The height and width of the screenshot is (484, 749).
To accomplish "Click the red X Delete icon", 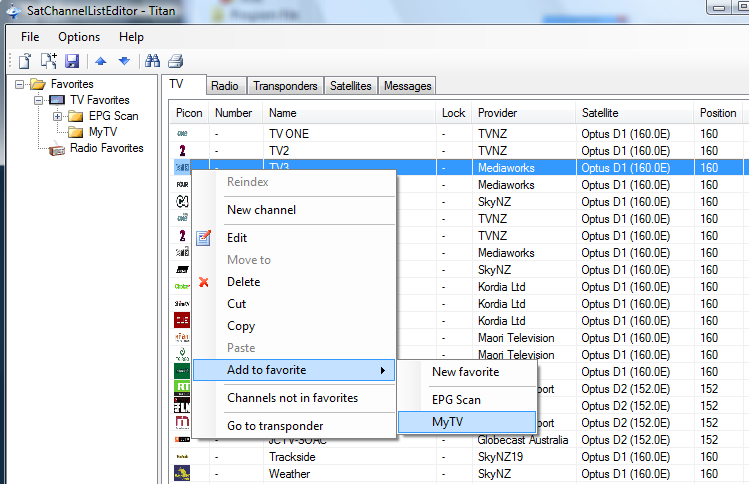I will click(204, 282).
